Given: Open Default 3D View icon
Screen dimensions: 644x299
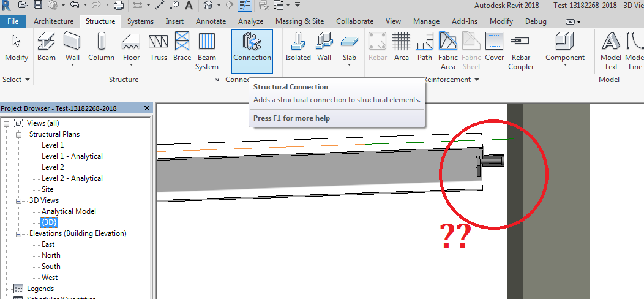Looking at the screenshot, I should click(209, 5).
